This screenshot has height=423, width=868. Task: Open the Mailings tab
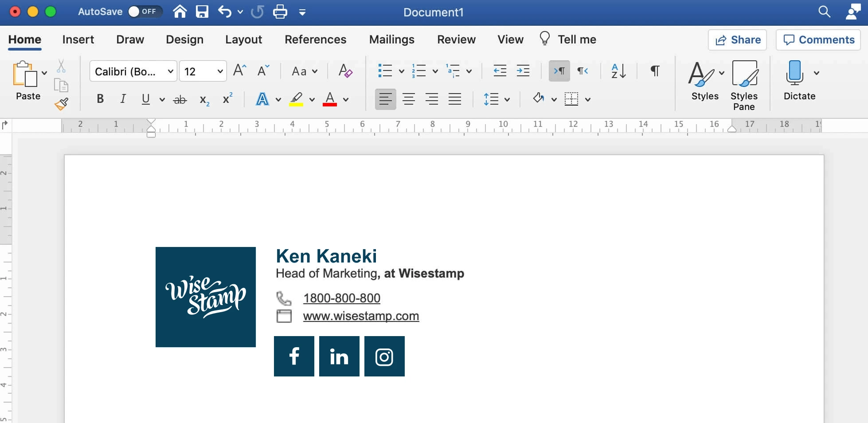(x=391, y=39)
